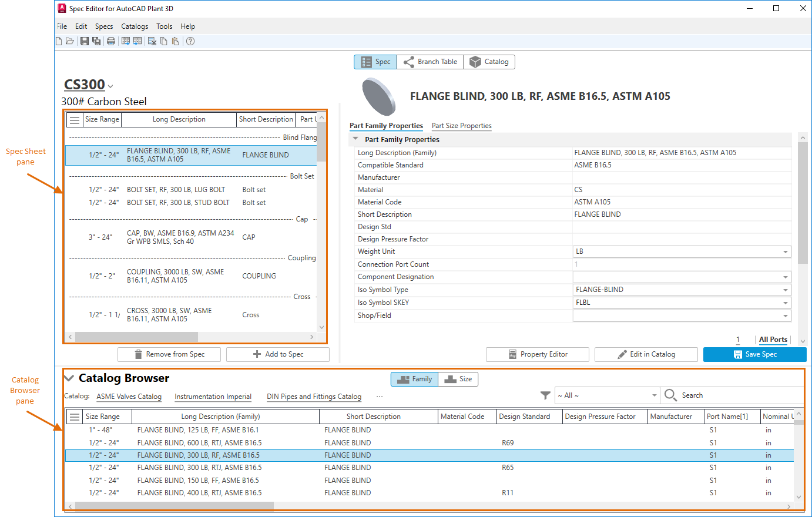Open the Edit menu
The height and width of the screenshot is (517, 812).
[x=81, y=26]
